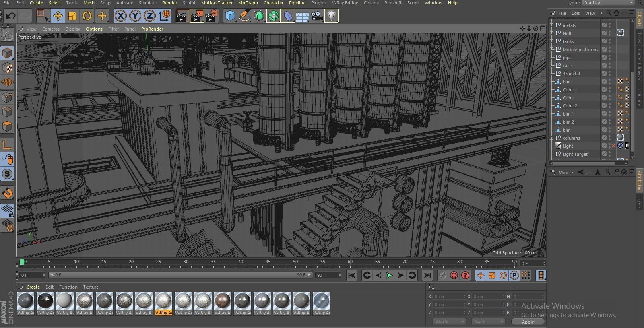Toggle layer checkbox for metals object

click(604, 25)
